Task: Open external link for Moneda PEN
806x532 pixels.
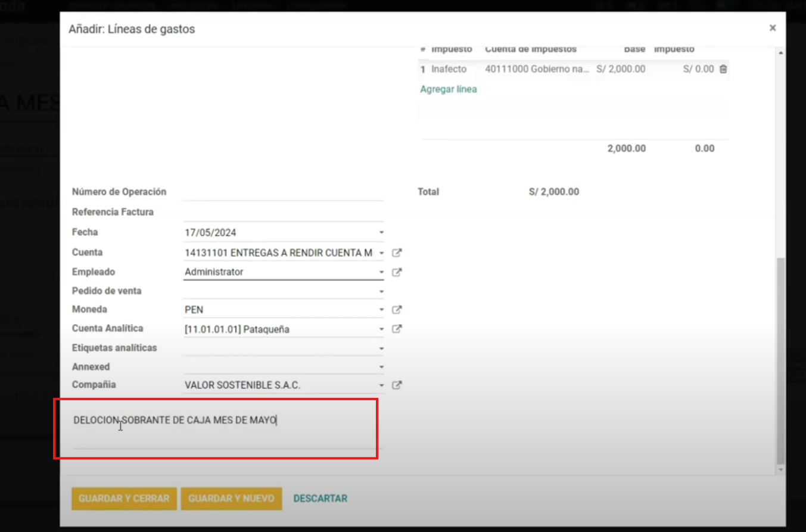Action: pos(397,310)
